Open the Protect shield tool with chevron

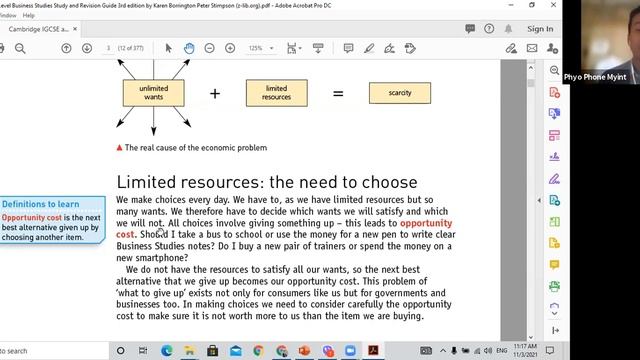tap(554, 309)
